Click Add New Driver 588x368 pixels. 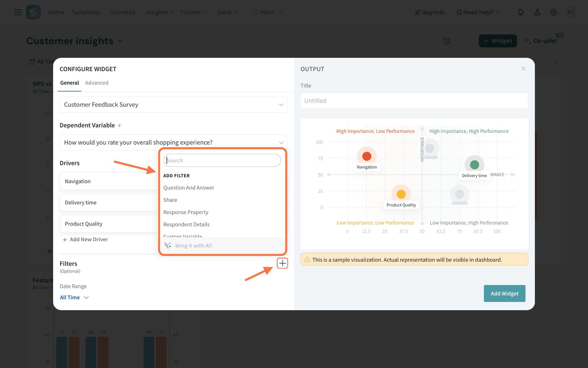pos(85,239)
